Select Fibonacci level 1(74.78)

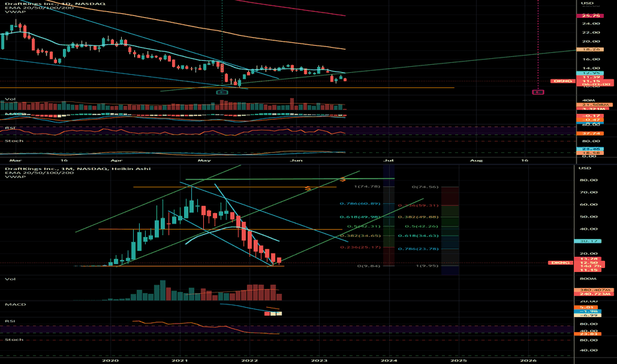point(367,186)
